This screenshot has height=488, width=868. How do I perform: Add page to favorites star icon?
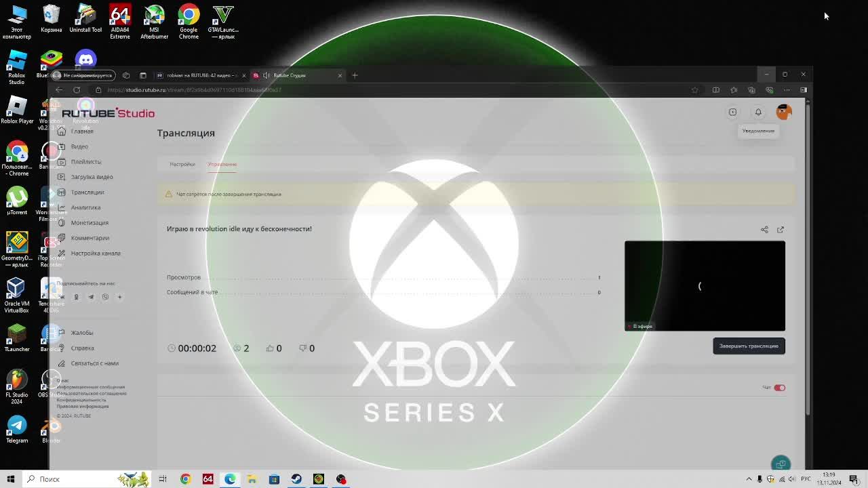694,90
